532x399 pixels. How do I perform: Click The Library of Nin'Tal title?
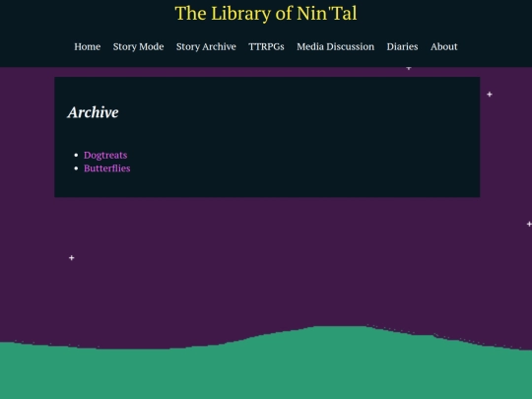tap(266, 14)
